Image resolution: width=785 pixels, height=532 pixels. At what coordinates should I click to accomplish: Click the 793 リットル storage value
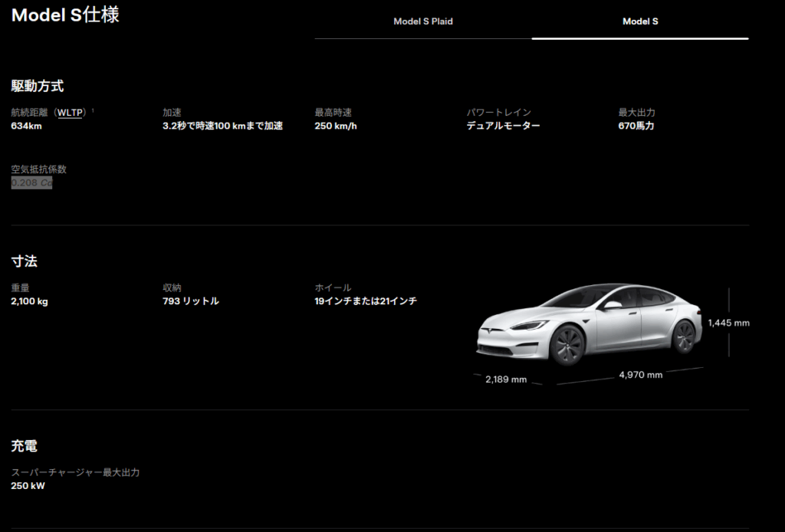pos(191,301)
